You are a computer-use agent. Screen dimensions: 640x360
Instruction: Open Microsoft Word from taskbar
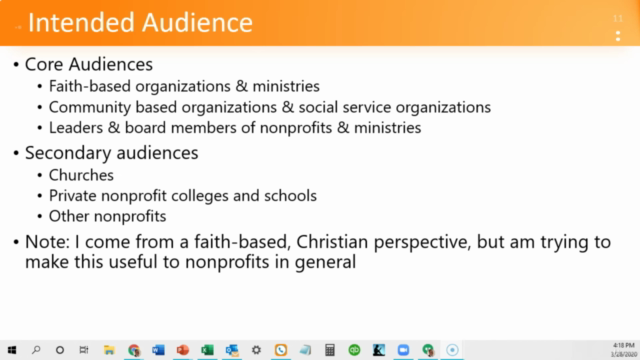coord(158,350)
